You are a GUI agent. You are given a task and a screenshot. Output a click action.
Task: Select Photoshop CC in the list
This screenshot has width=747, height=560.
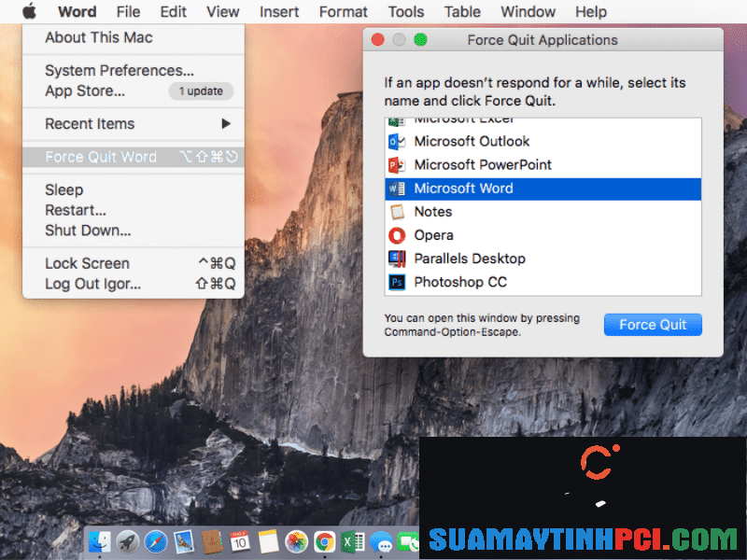[543, 283]
